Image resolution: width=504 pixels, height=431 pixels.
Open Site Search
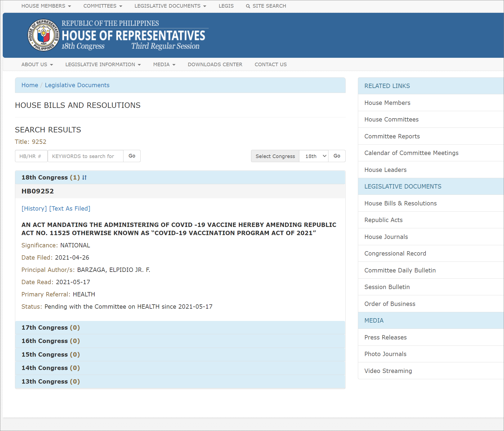point(266,6)
